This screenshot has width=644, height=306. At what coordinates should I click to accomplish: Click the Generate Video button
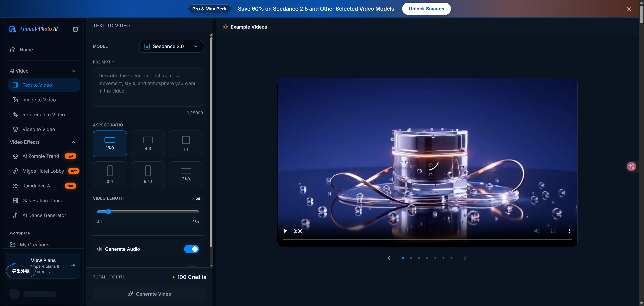149,294
